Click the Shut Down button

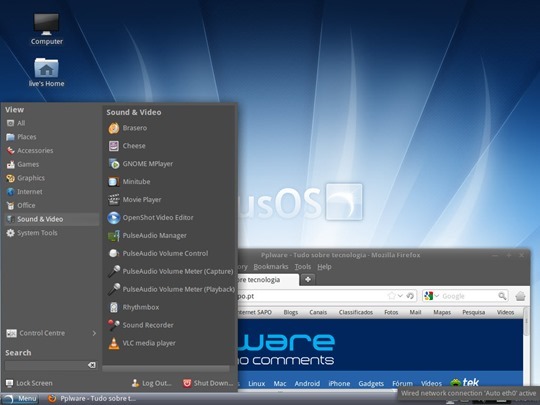[208, 383]
